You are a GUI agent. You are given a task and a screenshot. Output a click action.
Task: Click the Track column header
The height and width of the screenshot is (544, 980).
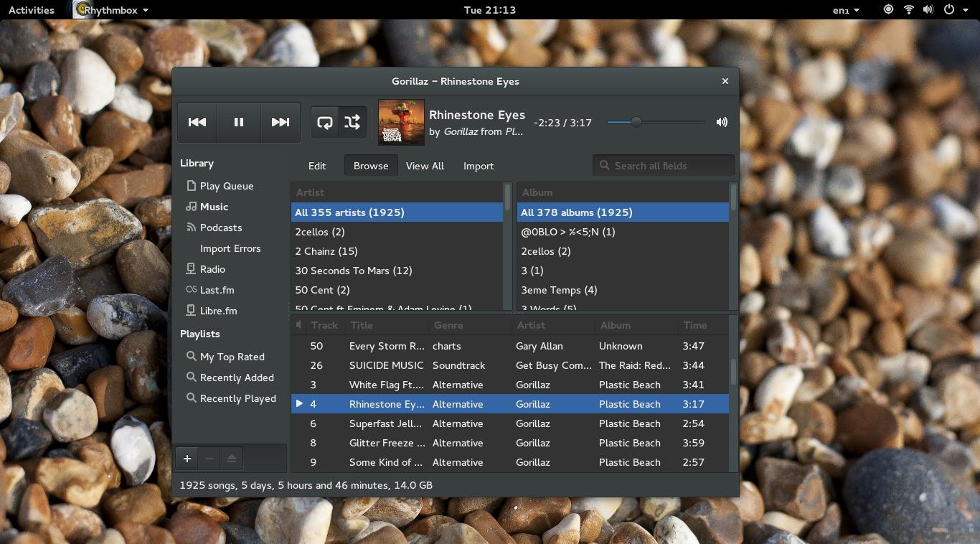(326, 325)
